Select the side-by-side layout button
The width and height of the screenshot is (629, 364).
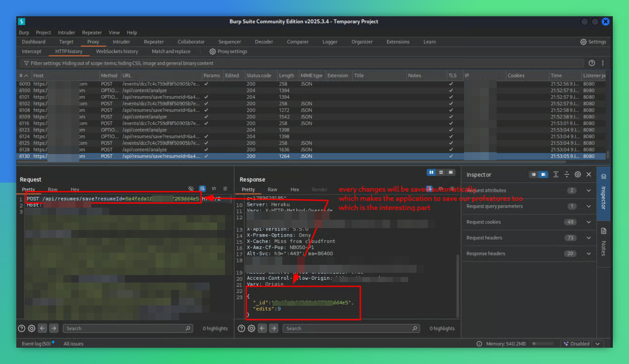click(431, 172)
